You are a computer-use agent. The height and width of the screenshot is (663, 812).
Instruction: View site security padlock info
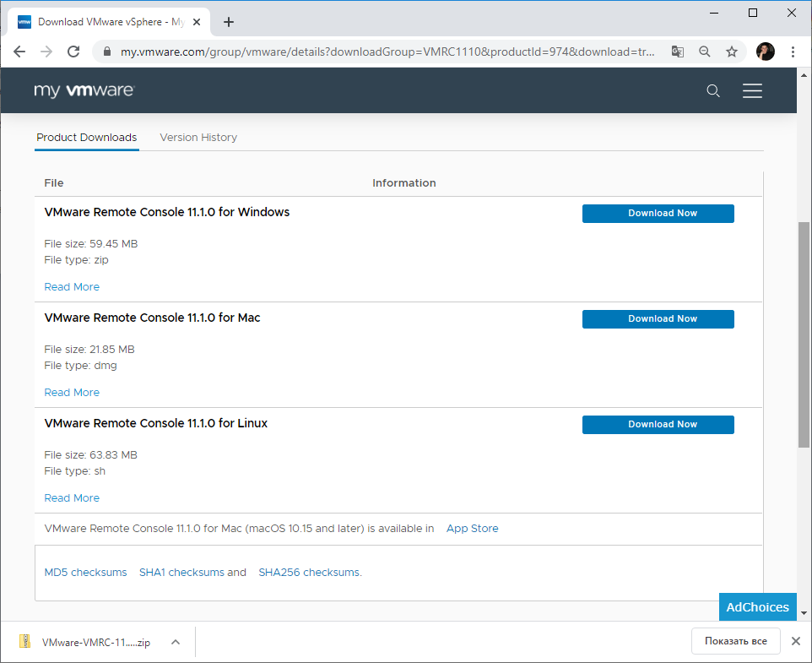[x=107, y=52]
